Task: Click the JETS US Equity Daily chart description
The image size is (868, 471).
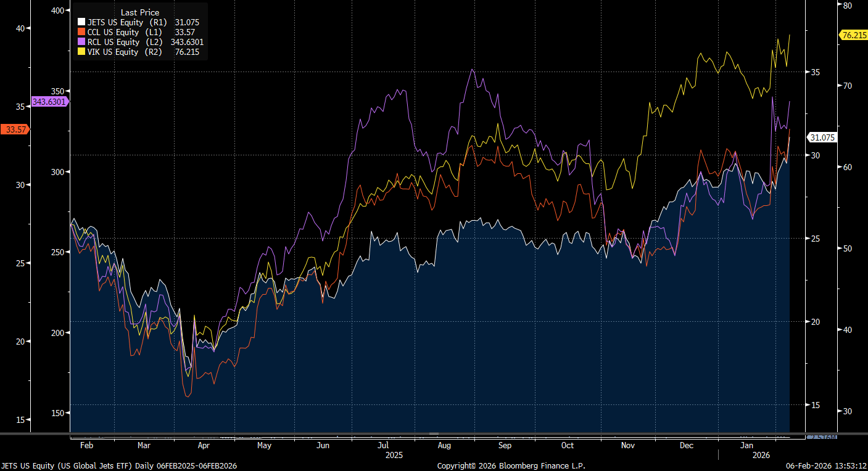Action: 119,466
